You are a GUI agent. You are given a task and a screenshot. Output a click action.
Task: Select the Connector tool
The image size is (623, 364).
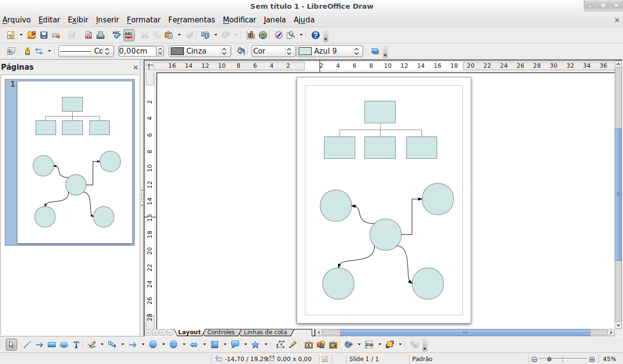[112, 345]
